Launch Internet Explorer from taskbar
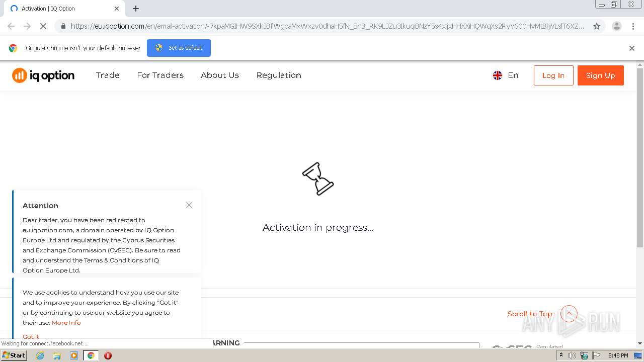This screenshot has width=644, height=362. point(40,355)
